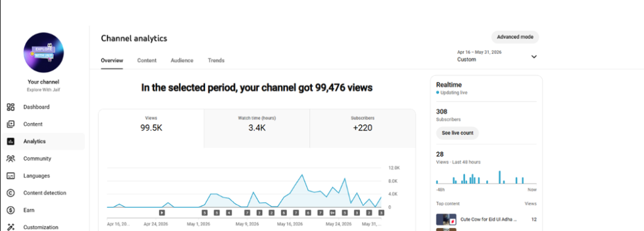Click the Earn dollar sign icon
The image size is (644, 231).
(x=11, y=210)
